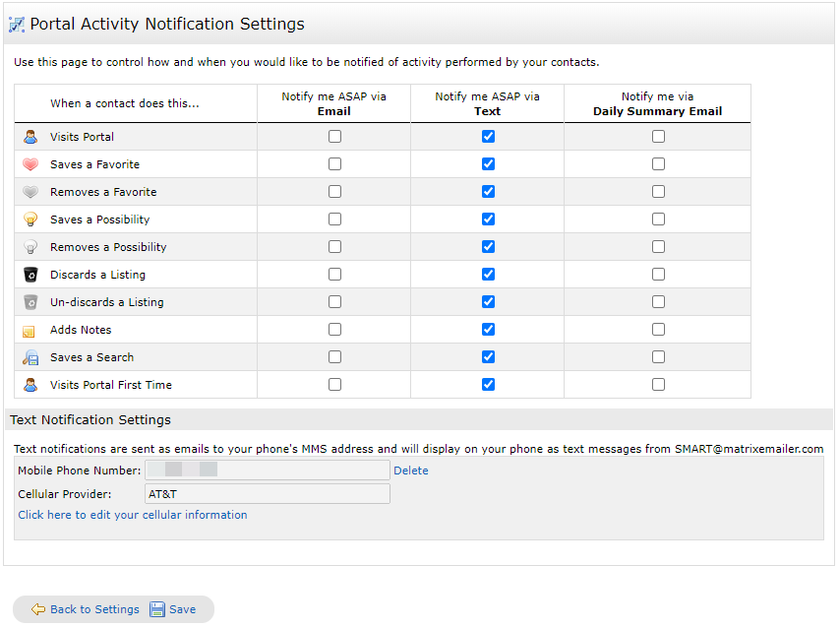840x628 pixels.
Task: Tick Daily Summary for Removes a Possibility
Action: [x=658, y=247]
